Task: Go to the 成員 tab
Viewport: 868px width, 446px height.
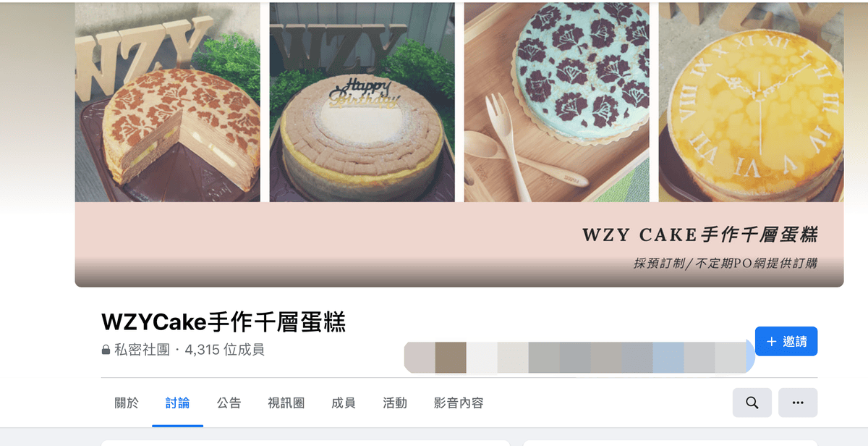Action: point(344,403)
